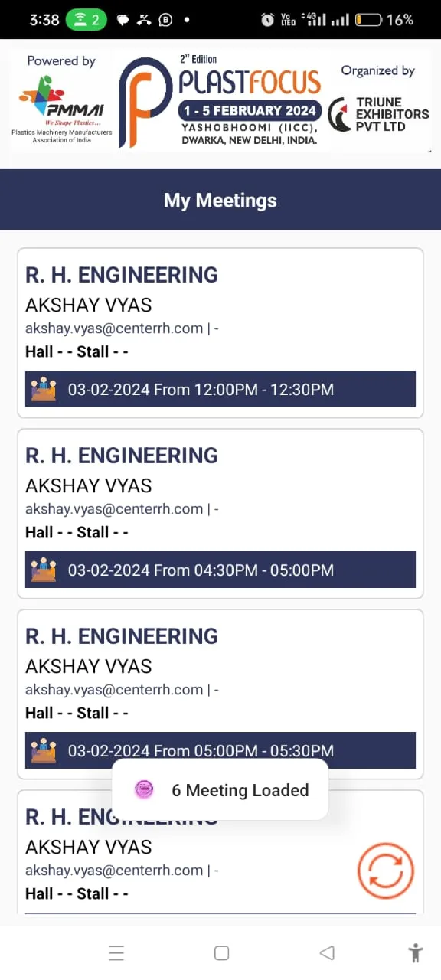This screenshot has height=980, width=441.
Task: Open the 04:30PM - 05:00PM meeting time bar
Action: pos(220,570)
